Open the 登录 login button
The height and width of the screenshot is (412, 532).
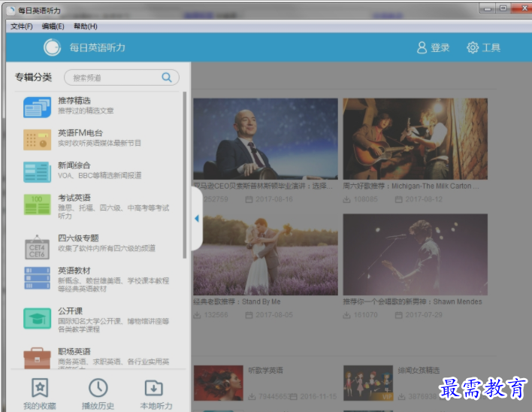pyautogui.click(x=434, y=47)
